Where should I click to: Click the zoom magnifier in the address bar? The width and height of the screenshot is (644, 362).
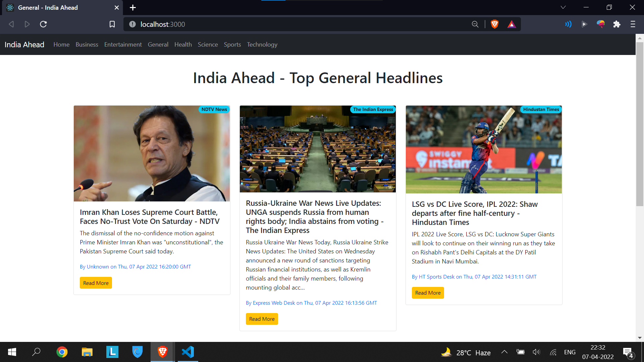point(475,24)
